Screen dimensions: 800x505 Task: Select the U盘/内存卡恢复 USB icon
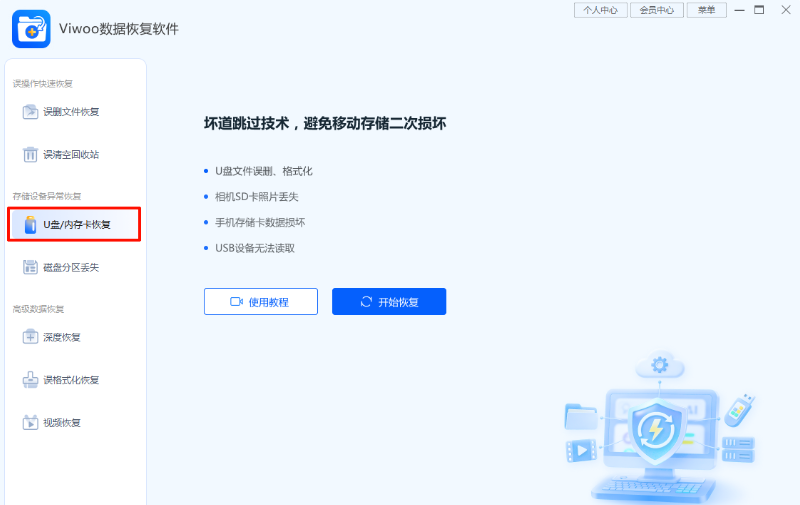[x=31, y=224]
